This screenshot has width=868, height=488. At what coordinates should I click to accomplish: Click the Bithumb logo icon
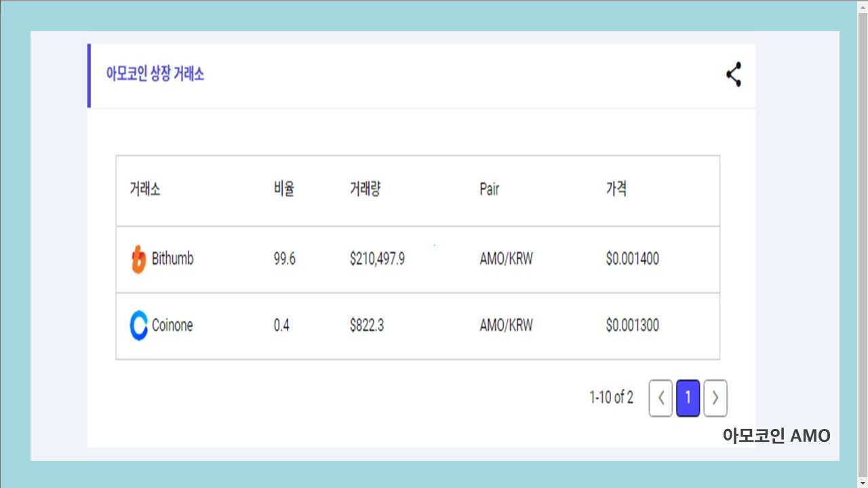coord(138,259)
